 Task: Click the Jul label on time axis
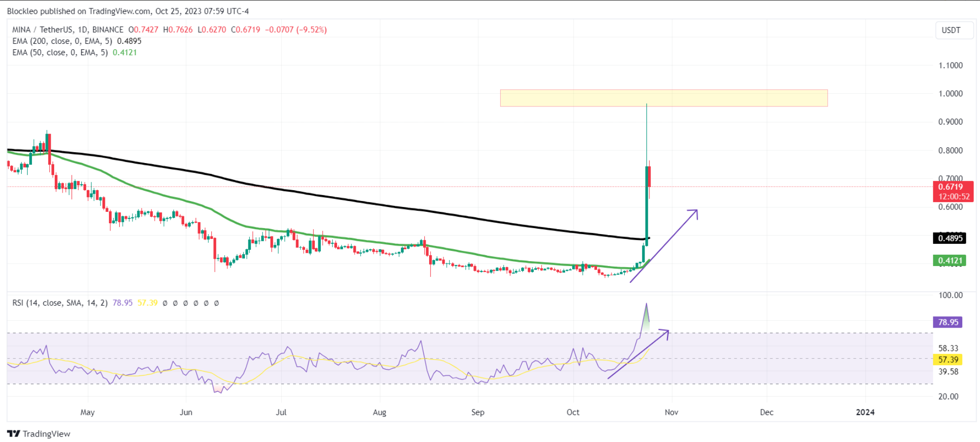[281, 412]
